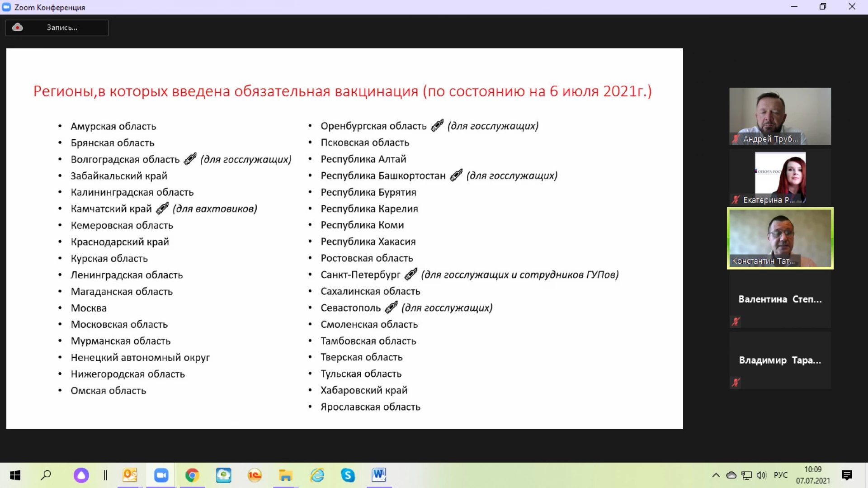Click 'Волгоградская область' list item

(125, 159)
